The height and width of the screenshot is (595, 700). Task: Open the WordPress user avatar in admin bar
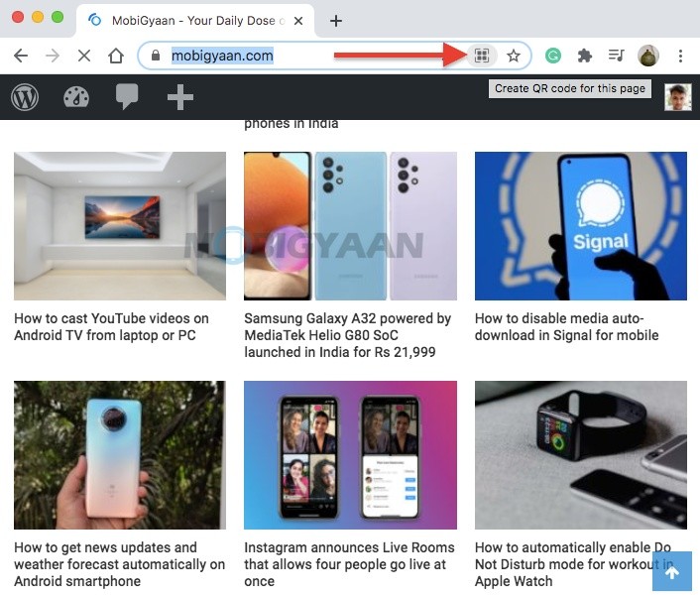pyautogui.click(x=677, y=97)
